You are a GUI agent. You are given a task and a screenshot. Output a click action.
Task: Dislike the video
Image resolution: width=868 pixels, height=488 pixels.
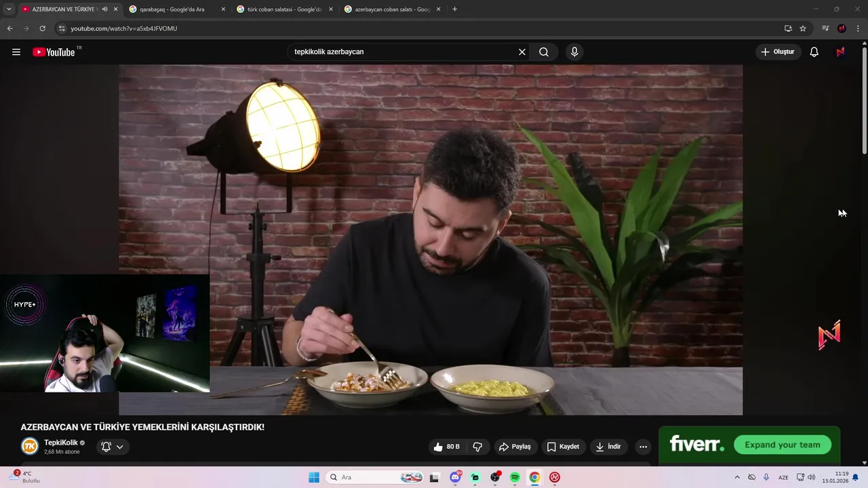pyautogui.click(x=477, y=447)
